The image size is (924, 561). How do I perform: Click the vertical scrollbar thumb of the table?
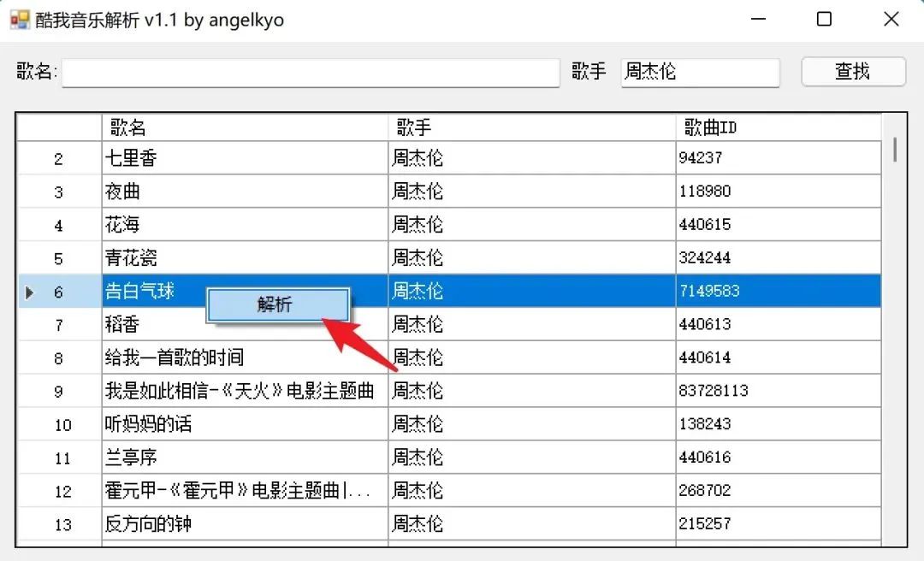click(x=895, y=150)
